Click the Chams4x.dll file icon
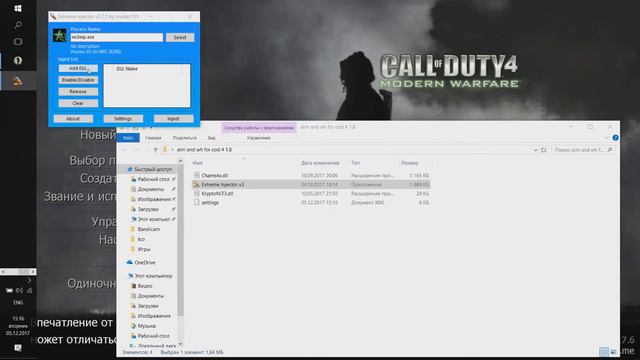Screen dimensions: 640x360 point(196,175)
